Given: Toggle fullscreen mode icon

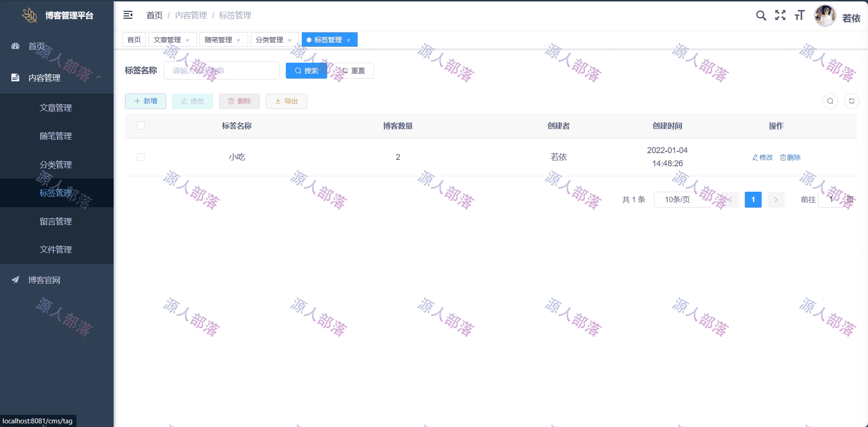Looking at the screenshot, I should coord(780,15).
